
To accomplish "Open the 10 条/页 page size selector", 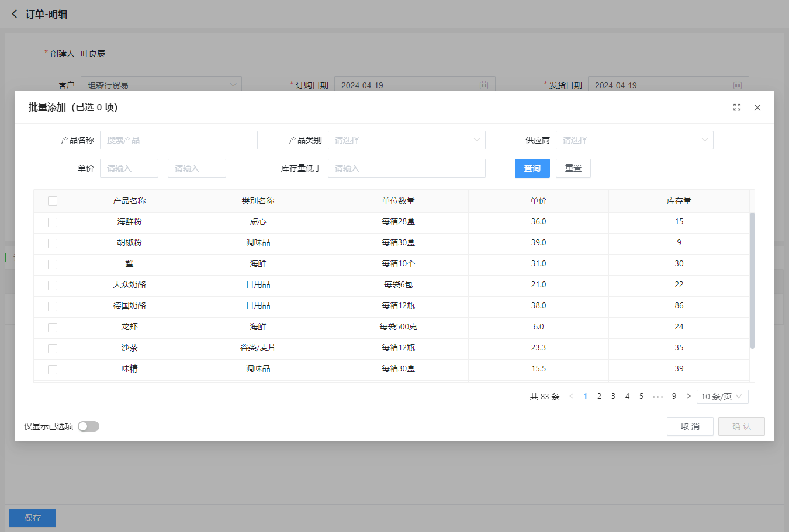I will click(x=722, y=397).
